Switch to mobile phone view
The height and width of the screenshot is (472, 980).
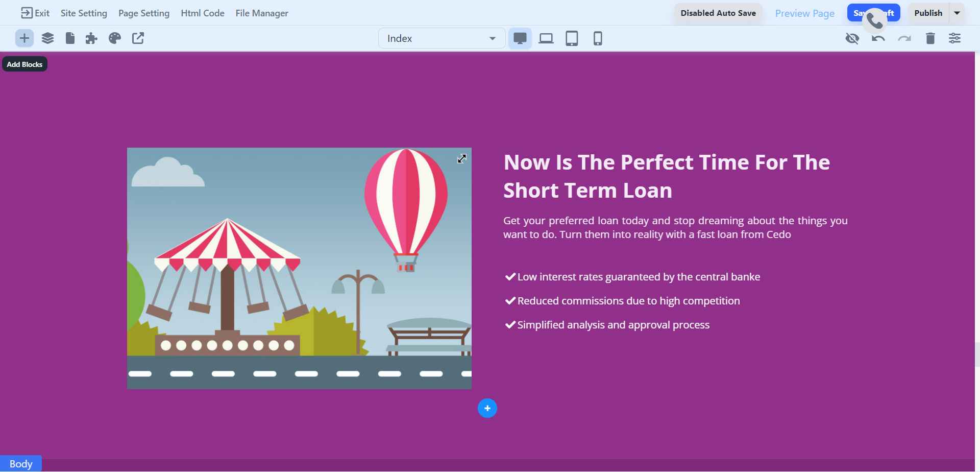(598, 38)
